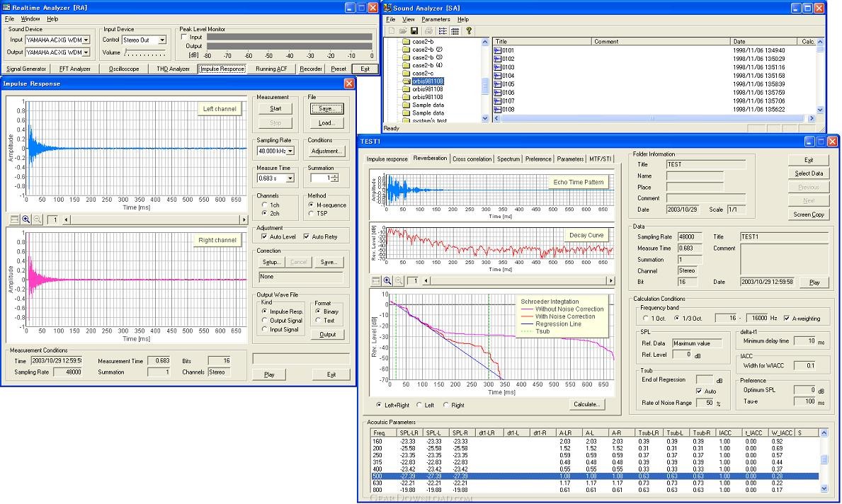
Task: Select the 1ch Channels radio button
Action: tap(264, 205)
